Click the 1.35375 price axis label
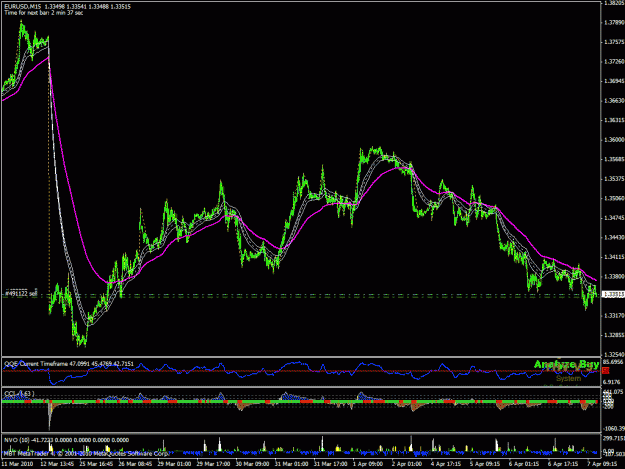This screenshot has width=625, height=469. tap(614, 179)
